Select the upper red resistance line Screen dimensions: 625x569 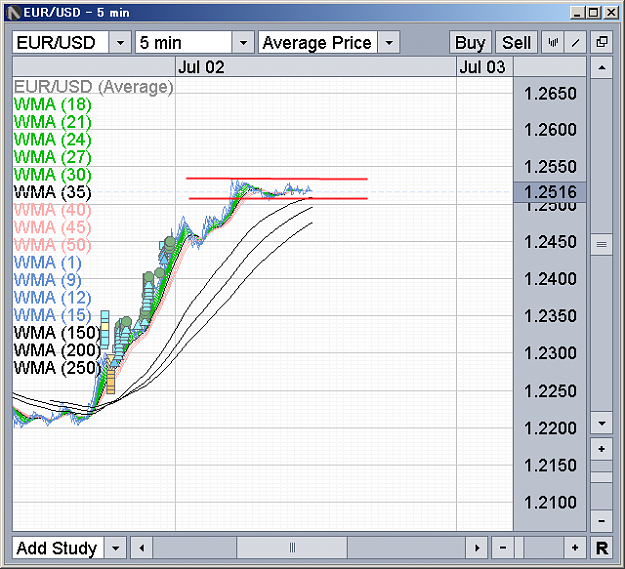coord(277,179)
